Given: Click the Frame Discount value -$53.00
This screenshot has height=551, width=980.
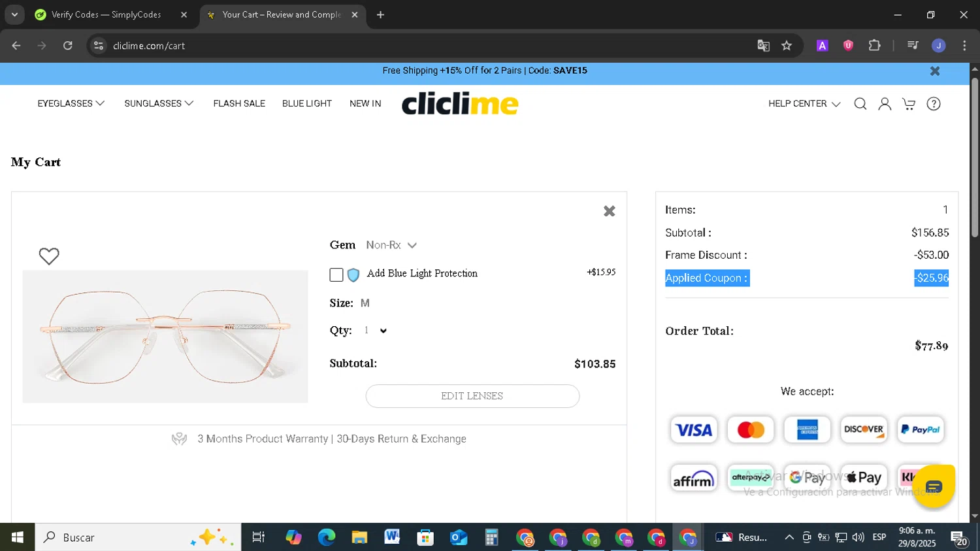Looking at the screenshot, I should pyautogui.click(x=932, y=256).
